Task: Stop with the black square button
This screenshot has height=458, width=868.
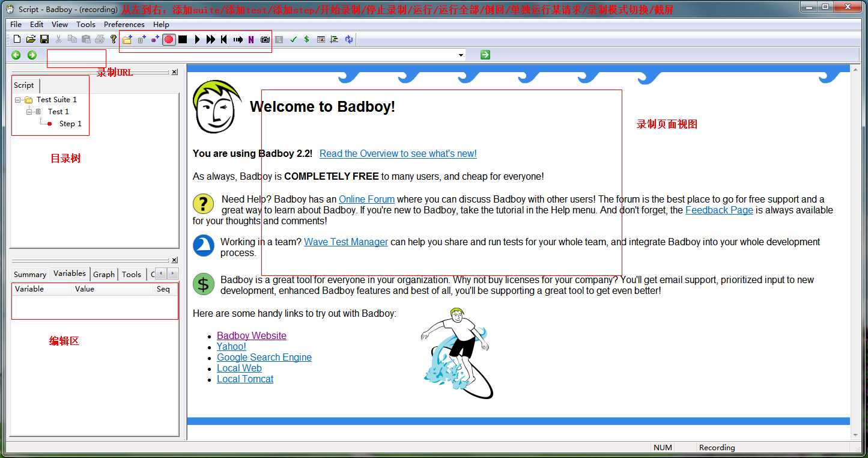Action: (183, 39)
